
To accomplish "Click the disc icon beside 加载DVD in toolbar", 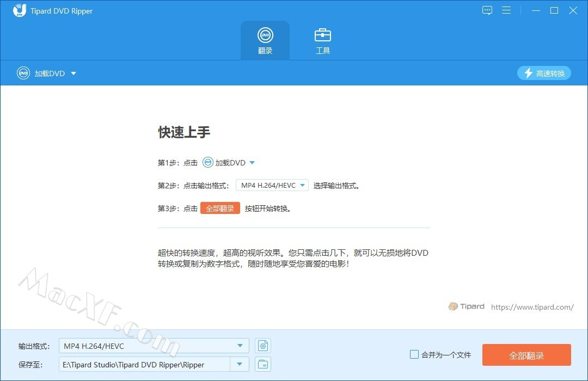I will 23,73.
